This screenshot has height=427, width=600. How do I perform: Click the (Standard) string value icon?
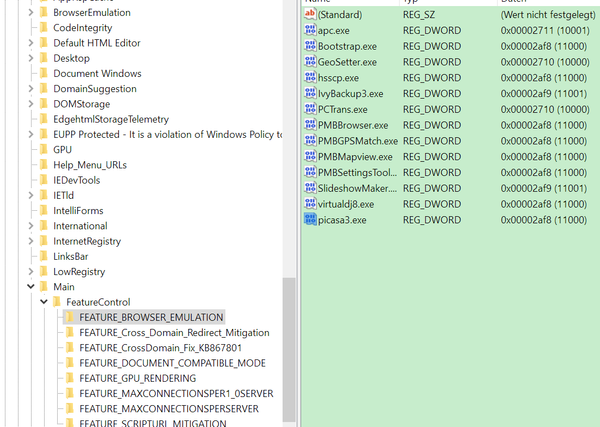pos(309,15)
